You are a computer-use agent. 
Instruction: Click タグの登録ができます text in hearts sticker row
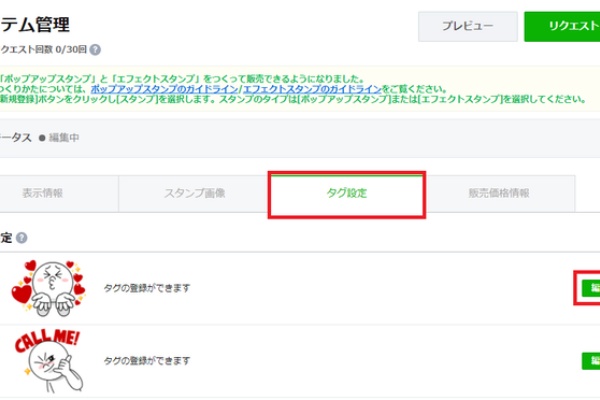147,288
